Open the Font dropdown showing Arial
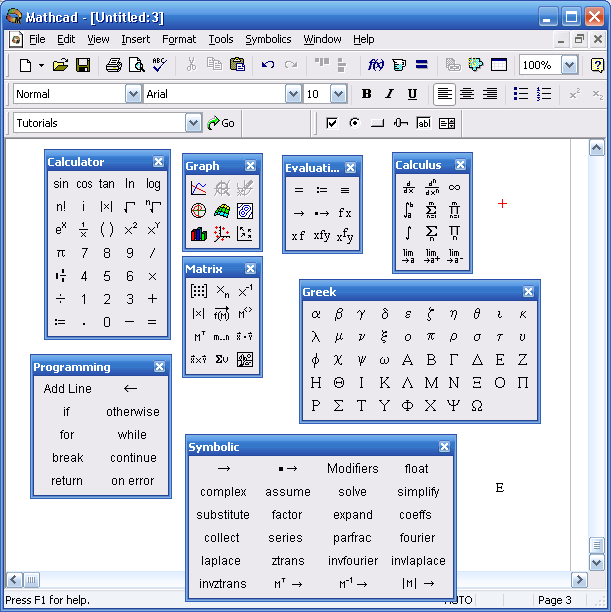This screenshot has width=611, height=612. tap(293, 94)
